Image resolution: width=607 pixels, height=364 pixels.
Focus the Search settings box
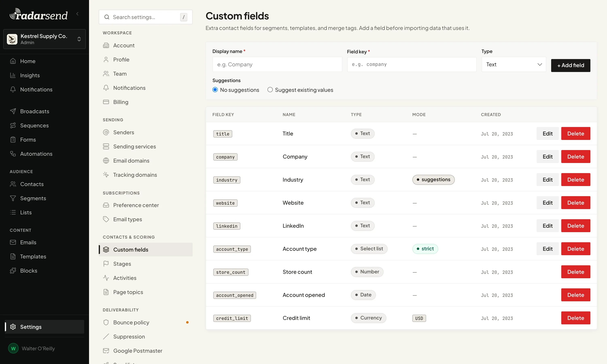(145, 17)
